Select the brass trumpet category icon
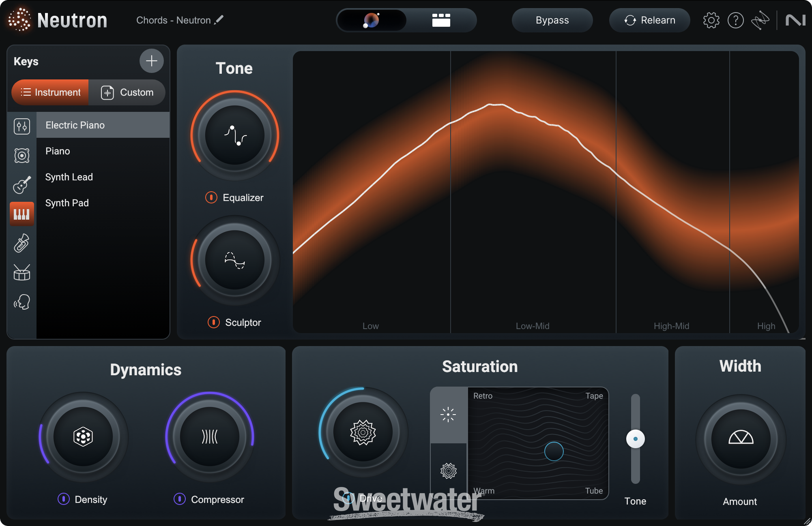 [22, 243]
